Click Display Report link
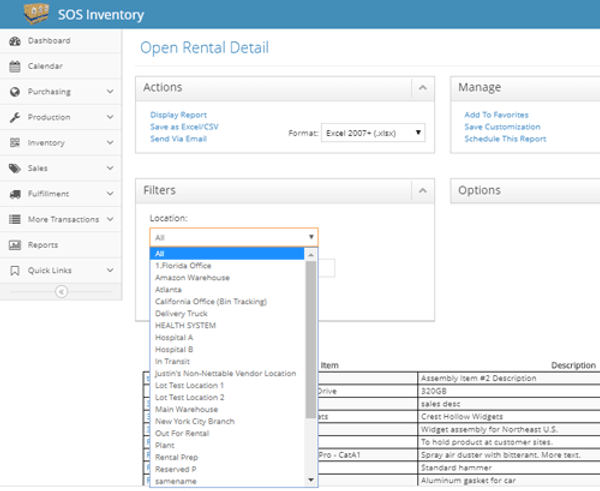This screenshot has width=600, height=491. [x=178, y=115]
